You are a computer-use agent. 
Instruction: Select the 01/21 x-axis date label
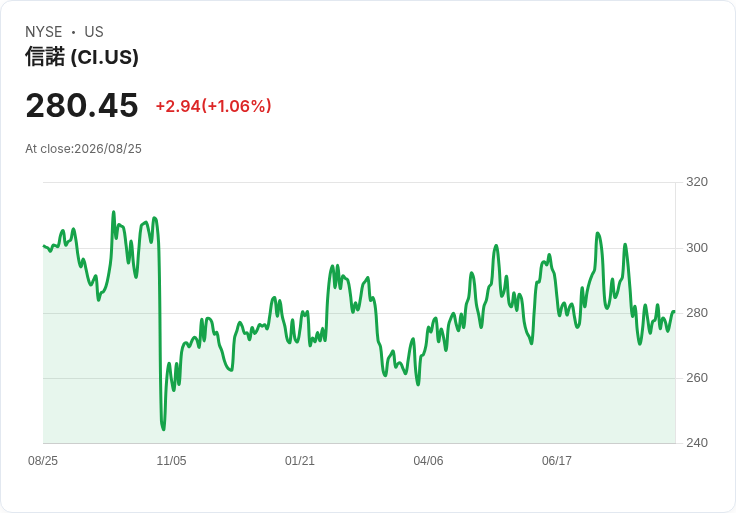click(x=299, y=461)
